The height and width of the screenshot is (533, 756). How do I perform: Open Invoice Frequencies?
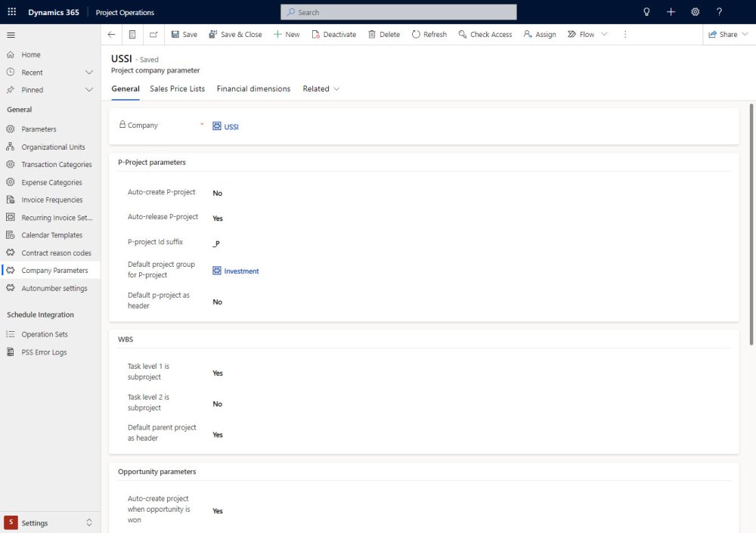pos(50,200)
